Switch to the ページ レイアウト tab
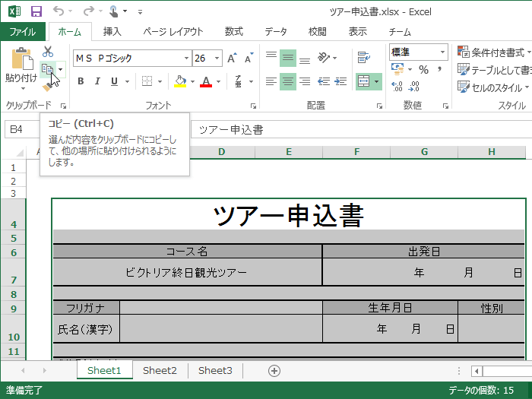Viewport: 532px width, 399px height. pyautogui.click(x=173, y=32)
